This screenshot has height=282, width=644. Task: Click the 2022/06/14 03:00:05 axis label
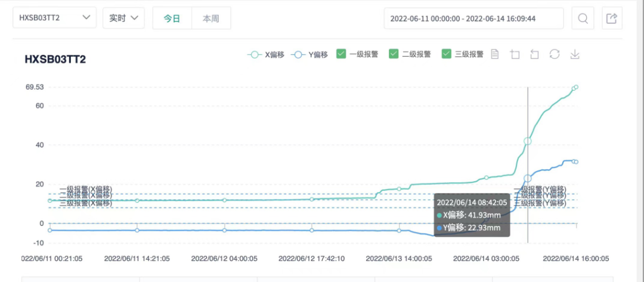click(x=486, y=259)
